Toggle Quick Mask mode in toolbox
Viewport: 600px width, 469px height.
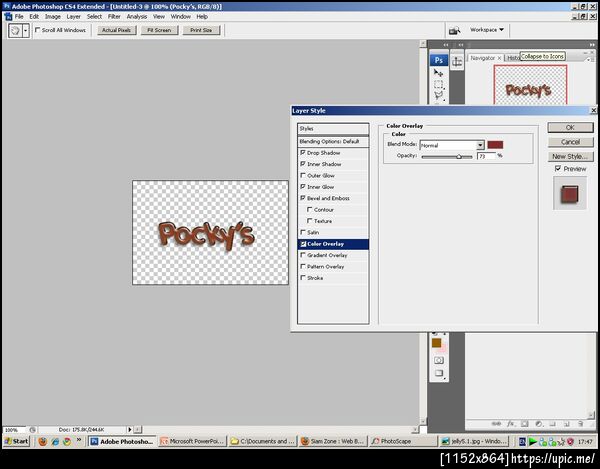439,360
